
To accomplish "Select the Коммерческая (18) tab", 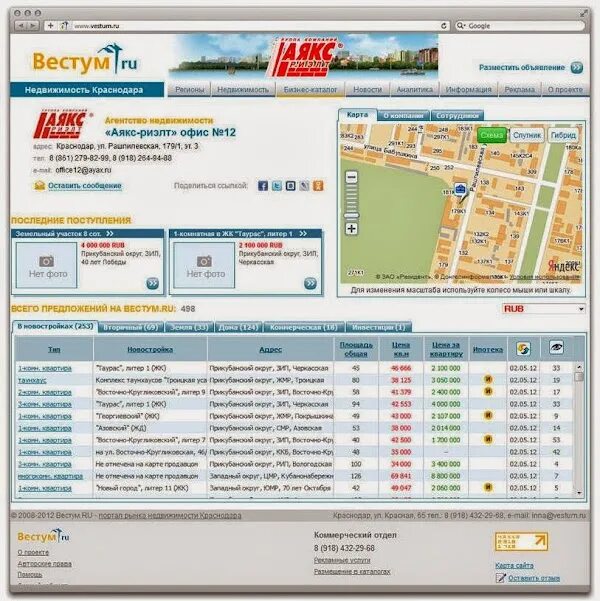I will tap(304, 327).
